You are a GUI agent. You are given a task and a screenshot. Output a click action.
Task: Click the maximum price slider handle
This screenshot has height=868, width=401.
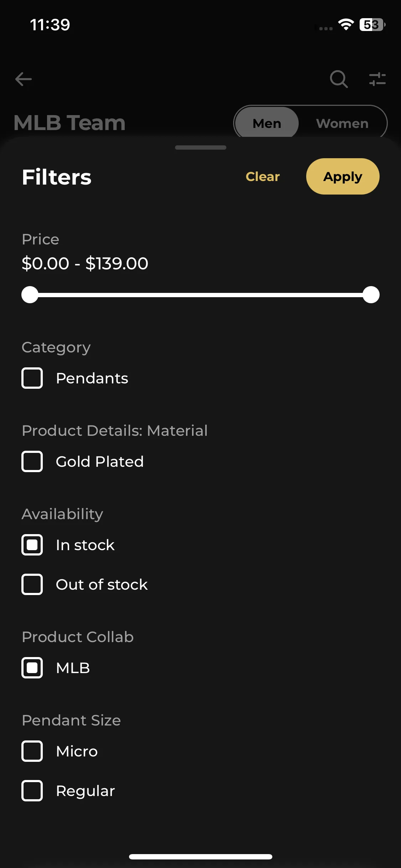pyautogui.click(x=371, y=295)
